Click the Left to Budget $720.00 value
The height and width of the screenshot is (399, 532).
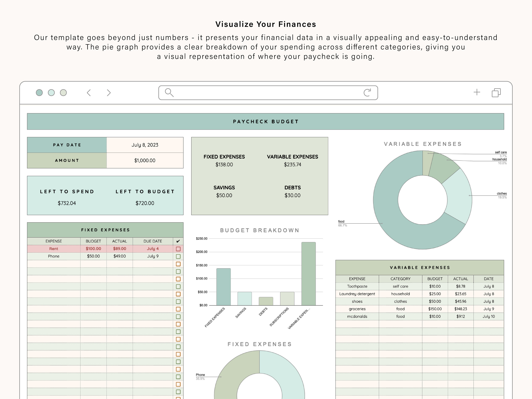click(x=145, y=203)
